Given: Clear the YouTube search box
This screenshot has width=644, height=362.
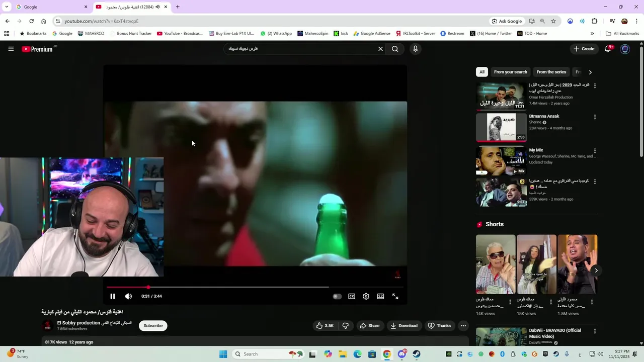Looking at the screenshot, I should coord(380,49).
